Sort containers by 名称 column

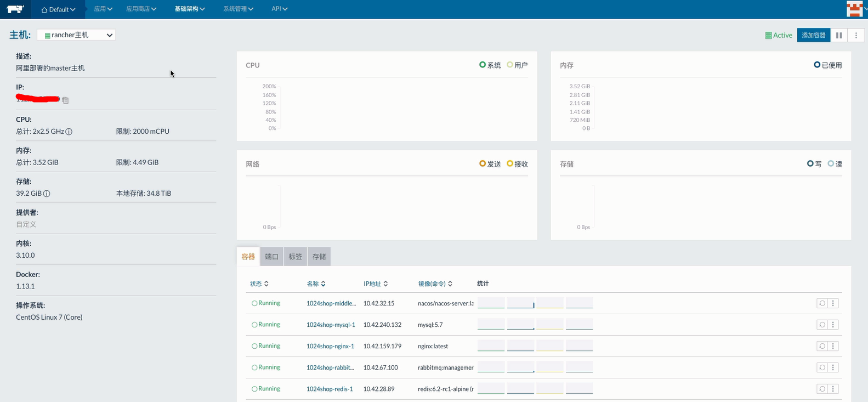tap(316, 284)
